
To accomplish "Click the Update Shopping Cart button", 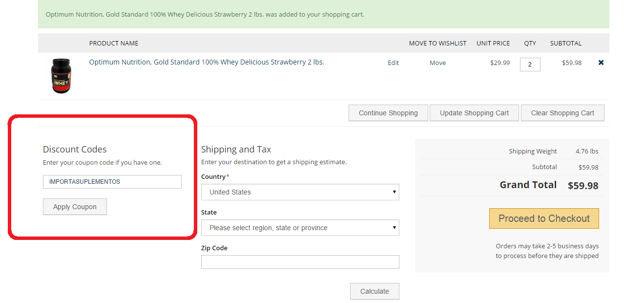I will (x=474, y=113).
